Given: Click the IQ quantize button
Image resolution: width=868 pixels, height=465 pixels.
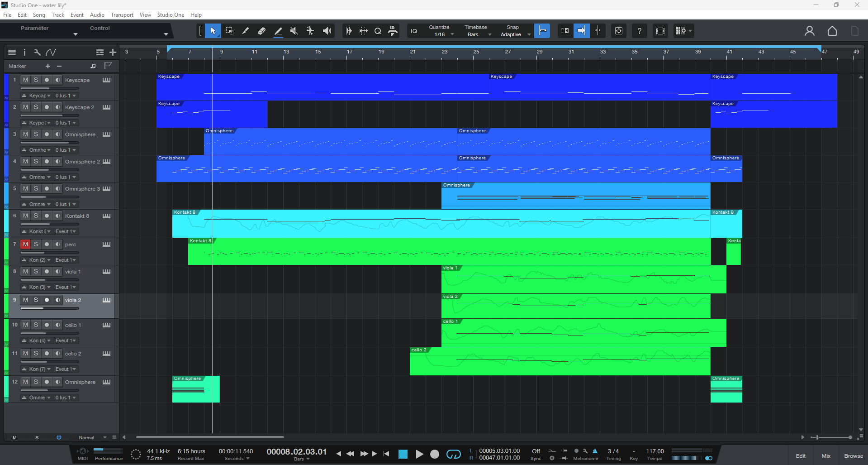Looking at the screenshot, I should [x=414, y=31].
